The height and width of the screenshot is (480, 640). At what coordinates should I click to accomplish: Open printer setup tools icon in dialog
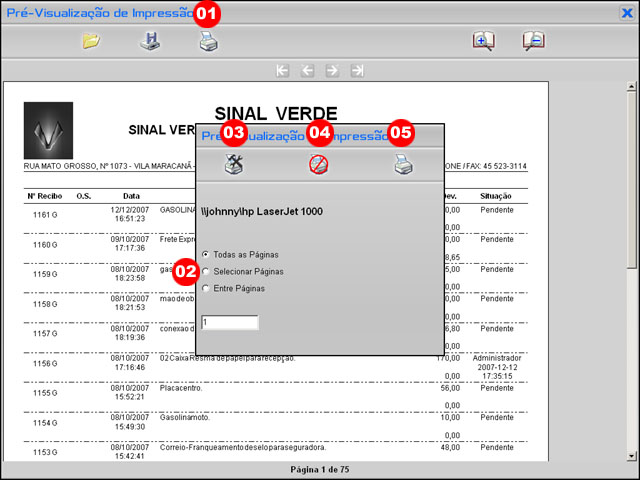coord(233,165)
